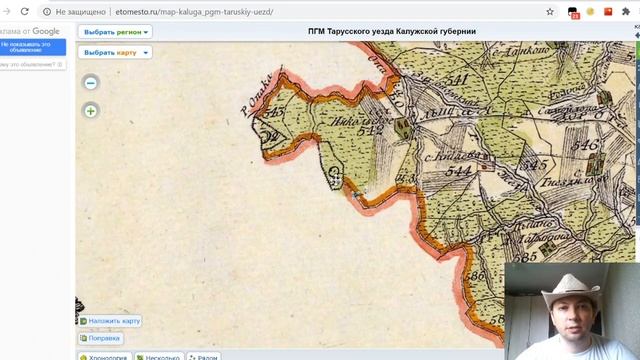Open the Рядом tab
This screenshot has width=640, height=360.
tap(204, 357)
